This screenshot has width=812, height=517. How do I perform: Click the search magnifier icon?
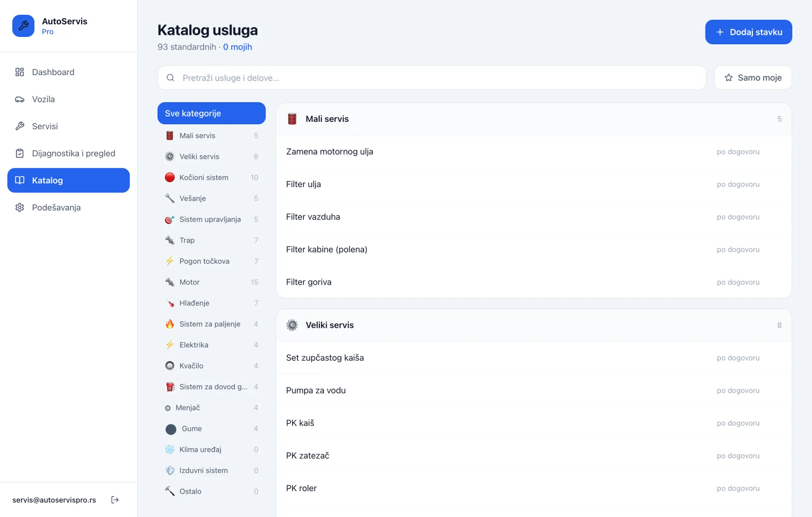tap(171, 78)
